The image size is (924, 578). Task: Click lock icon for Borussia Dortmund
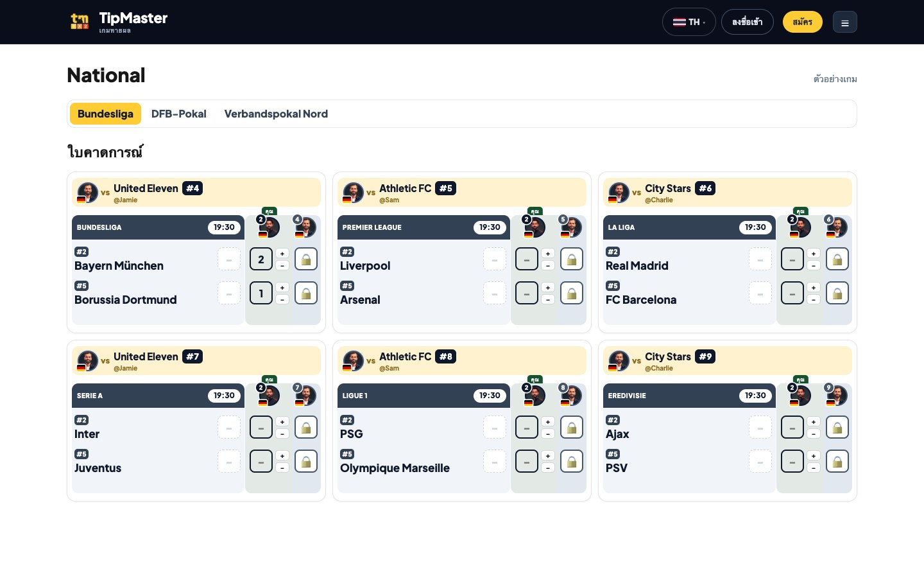coord(306,293)
